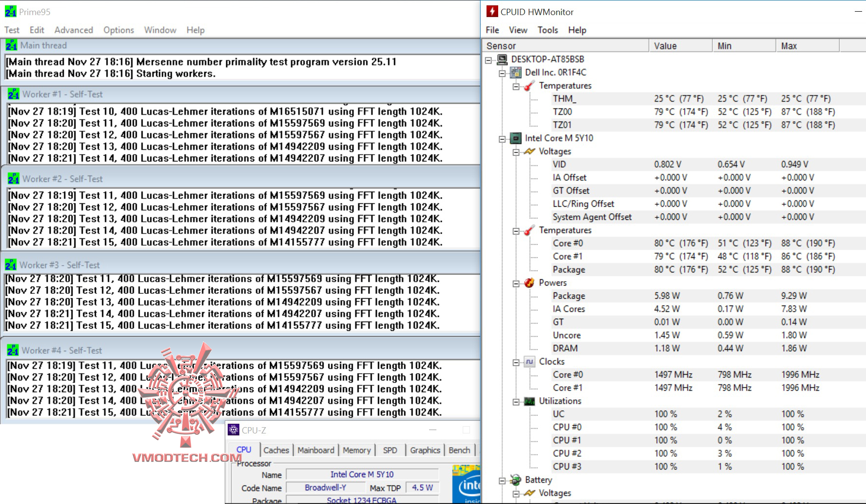The image size is (866, 504).
Task: Collapse the Dell Inc. 0R1F4C node
Action: 502,73
